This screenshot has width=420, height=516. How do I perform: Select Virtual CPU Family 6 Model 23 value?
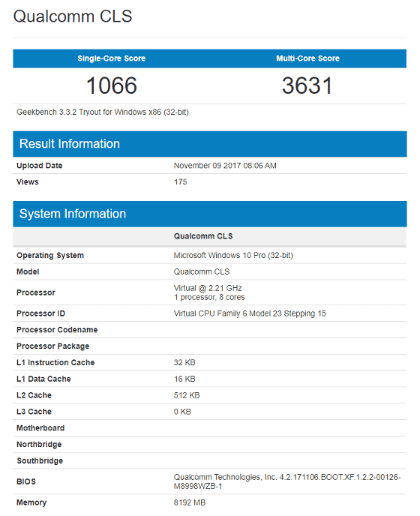coord(250,313)
